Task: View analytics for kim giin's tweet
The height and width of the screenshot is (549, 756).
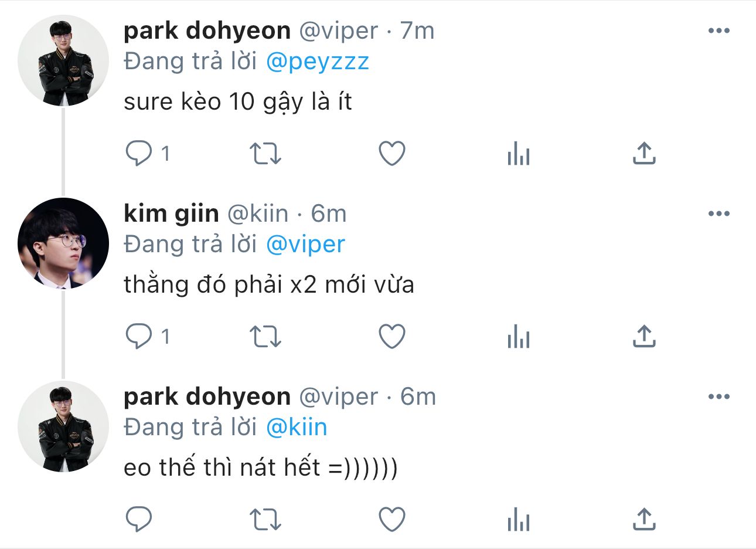Action: click(x=519, y=337)
